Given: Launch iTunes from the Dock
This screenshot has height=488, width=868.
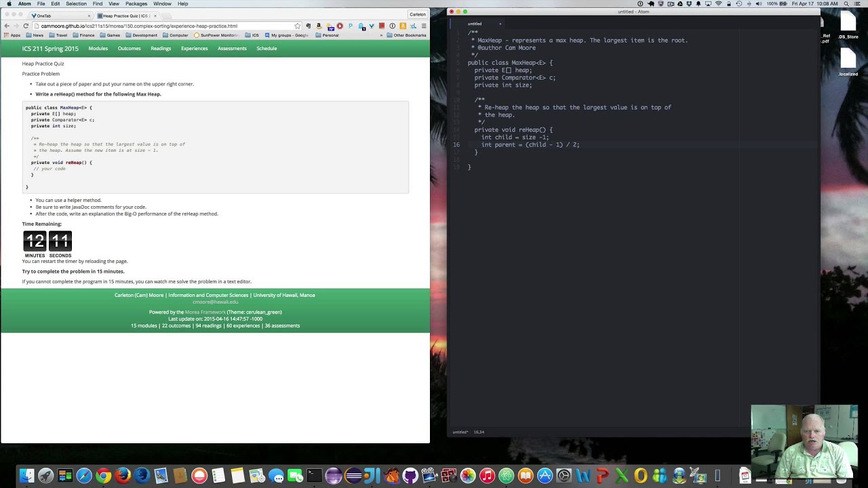Looking at the screenshot, I should pyautogui.click(x=487, y=476).
